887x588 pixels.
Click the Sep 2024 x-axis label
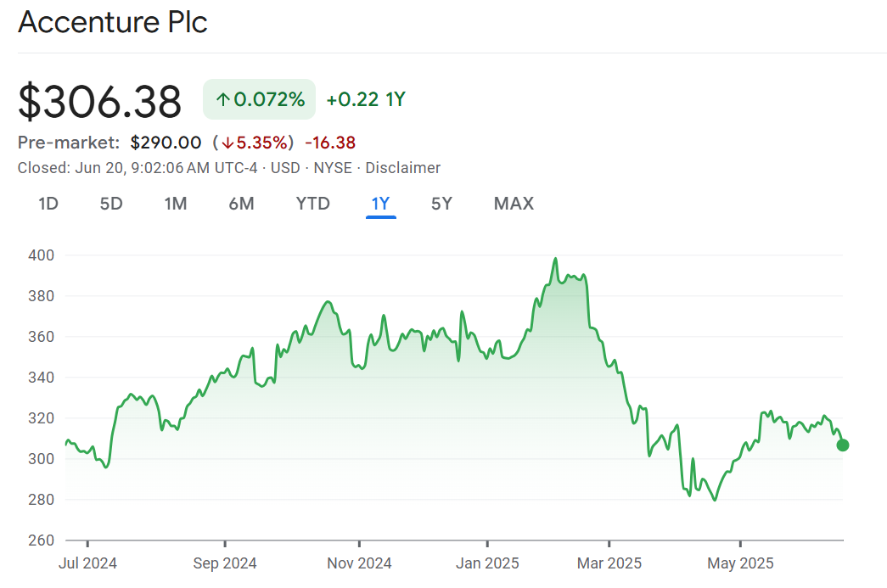tap(225, 563)
